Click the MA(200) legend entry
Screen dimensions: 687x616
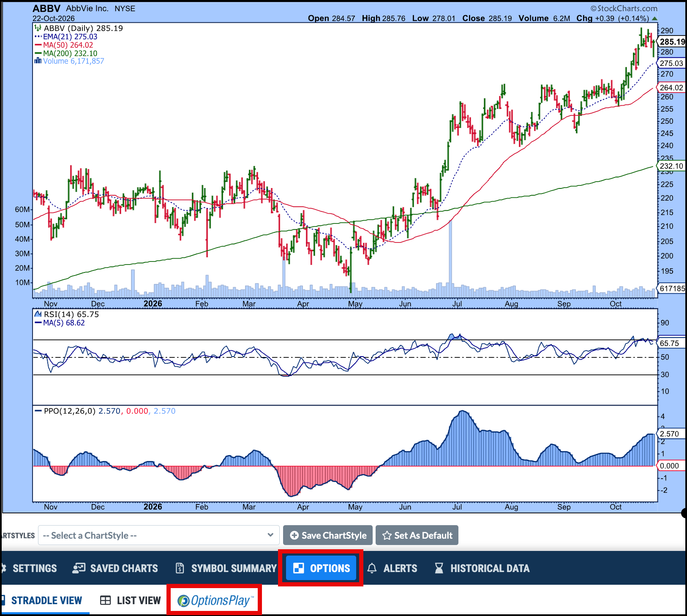(x=66, y=54)
